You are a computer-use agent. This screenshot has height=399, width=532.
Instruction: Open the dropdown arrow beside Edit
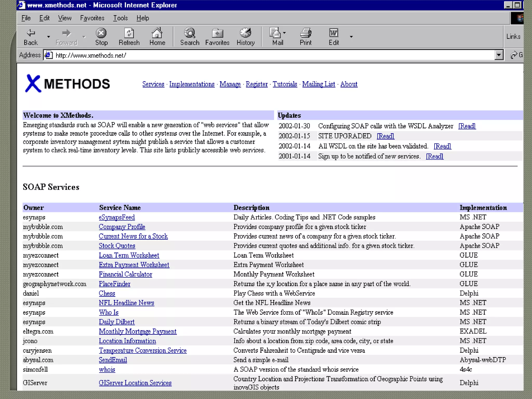[x=351, y=37]
